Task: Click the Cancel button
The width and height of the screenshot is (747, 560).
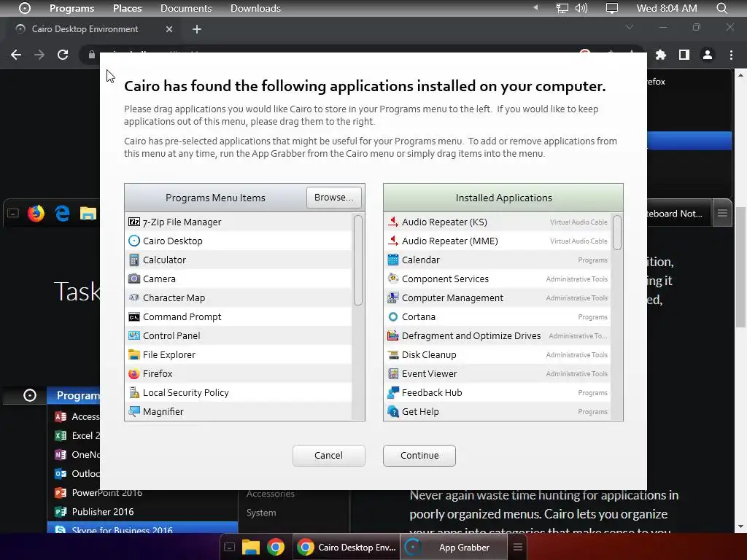Action: pos(329,455)
